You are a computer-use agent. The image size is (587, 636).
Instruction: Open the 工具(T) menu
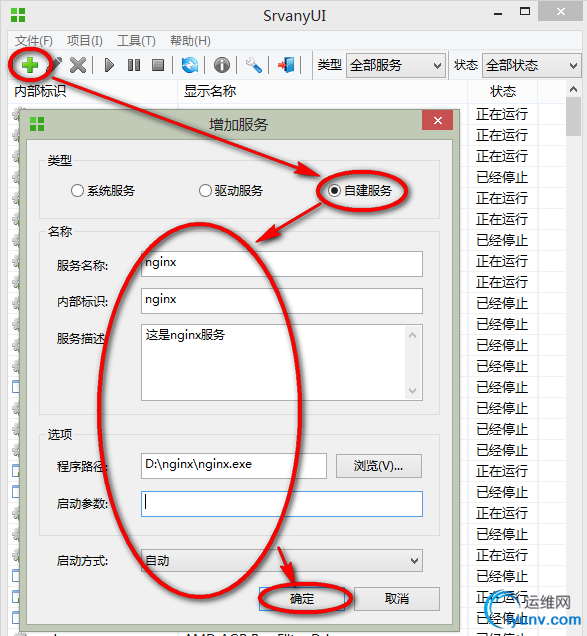point(136,41)
